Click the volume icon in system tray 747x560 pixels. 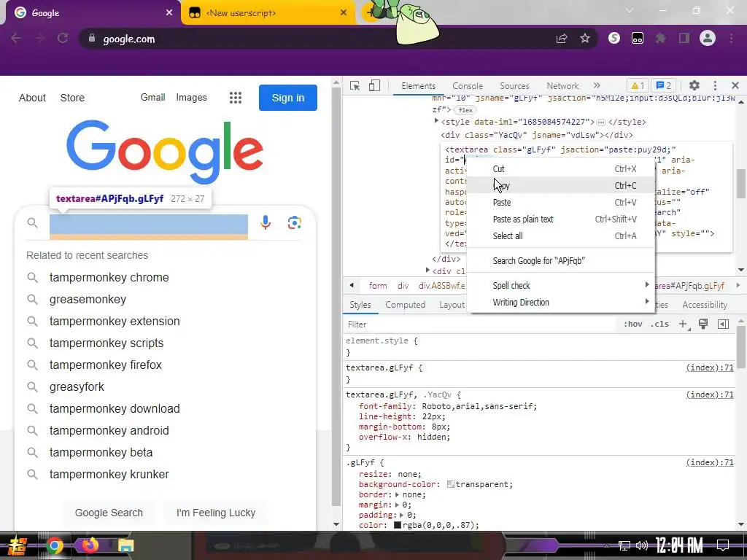[642, 545]
